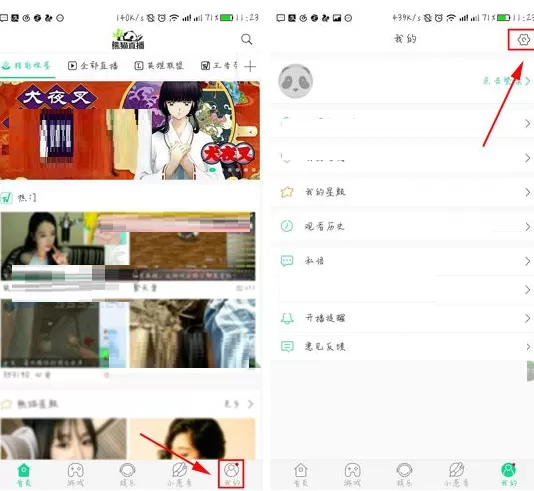
Task: Open the 观看历史 watch history row
Action: coord(402,226)
